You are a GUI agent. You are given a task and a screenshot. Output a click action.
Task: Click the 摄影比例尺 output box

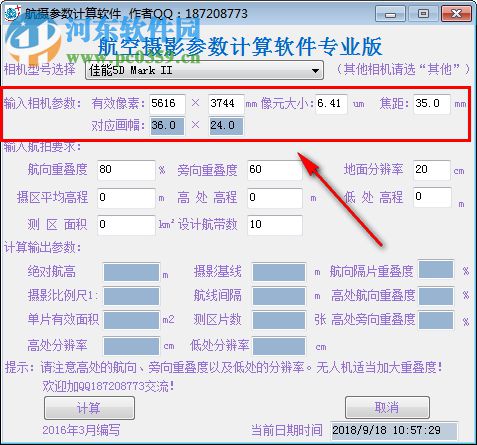[x=131, y=296]
